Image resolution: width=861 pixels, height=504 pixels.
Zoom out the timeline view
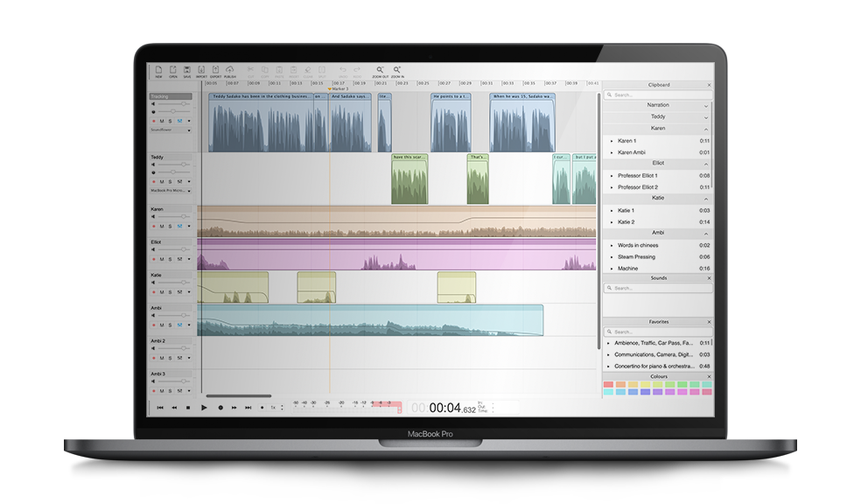(x=380, y=70)
